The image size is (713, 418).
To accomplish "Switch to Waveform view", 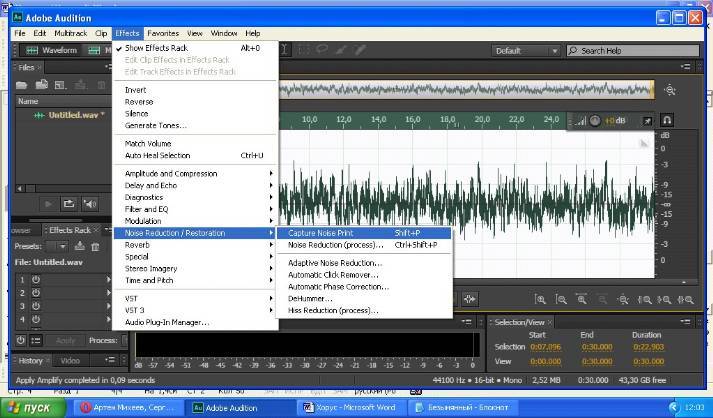I will coord(51,50).
